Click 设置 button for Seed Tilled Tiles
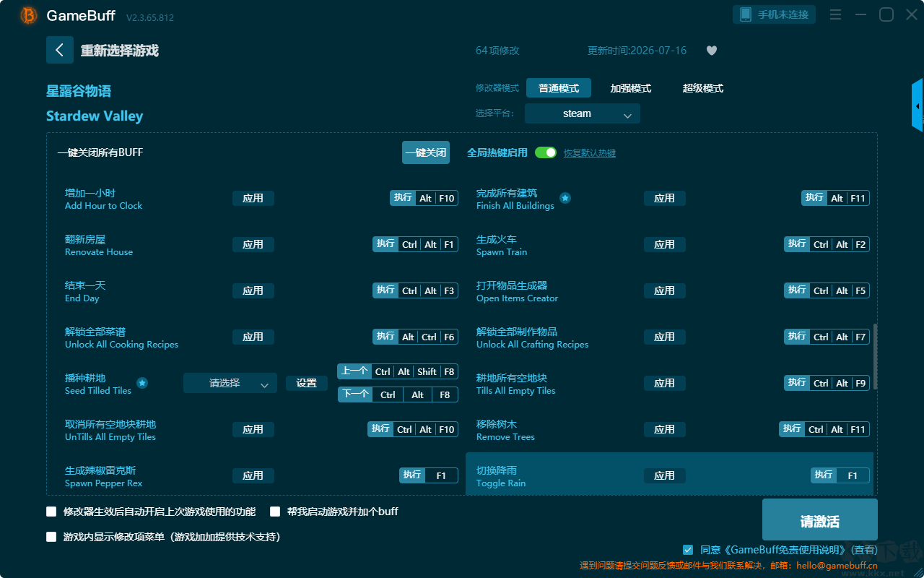Image resolution: width=924 pixels, height=578 pixels. 307,383
